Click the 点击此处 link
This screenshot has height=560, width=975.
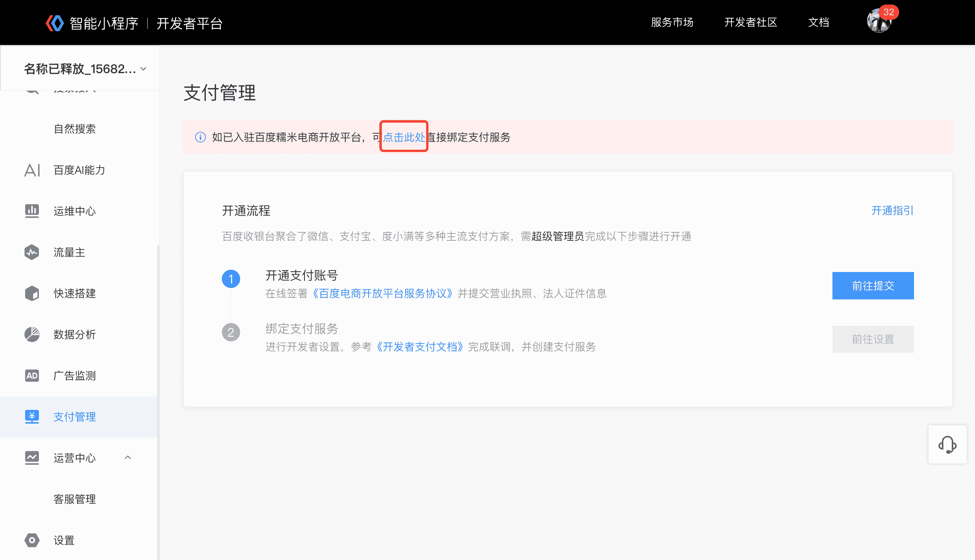[404, 137]
